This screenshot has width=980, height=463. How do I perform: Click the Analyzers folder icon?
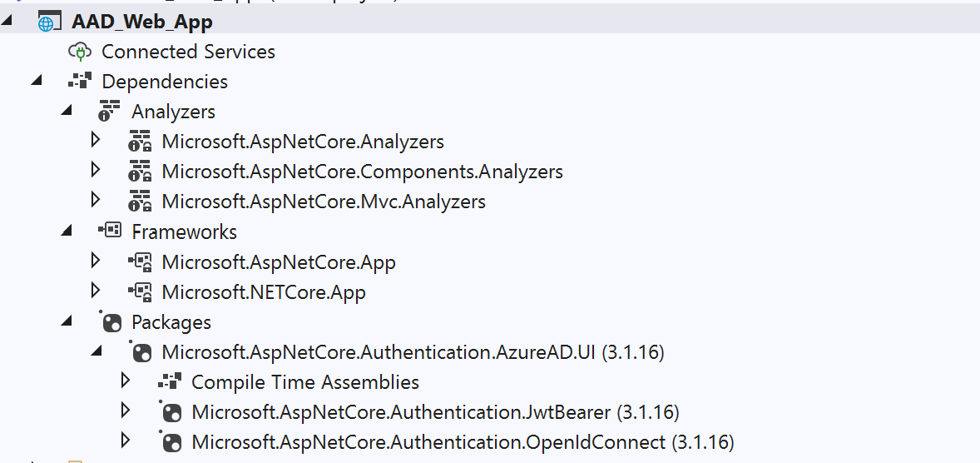point(109,112)
